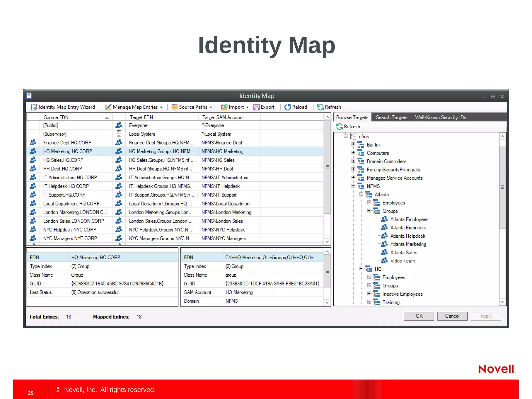Click target group icon for IT Helpdesk.Groups

(119, 186)
